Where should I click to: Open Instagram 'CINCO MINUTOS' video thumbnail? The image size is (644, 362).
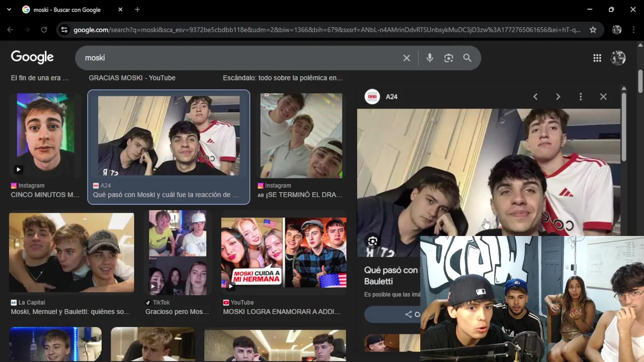tap(45, 136)
